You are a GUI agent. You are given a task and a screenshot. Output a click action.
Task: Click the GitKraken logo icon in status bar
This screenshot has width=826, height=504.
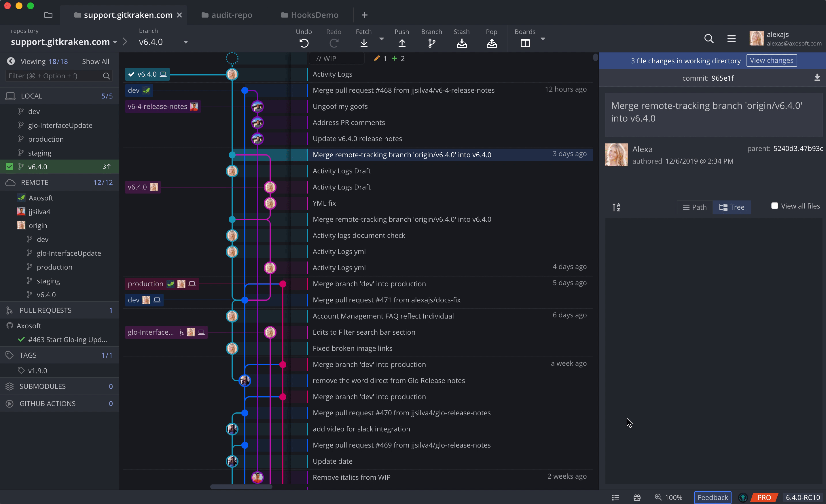pos(743,497)
